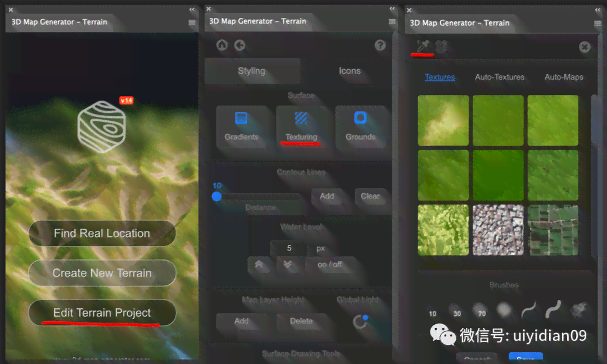Raise water level with double up arrow
This screenshot has height=364, width=607.
coord(259,265)
